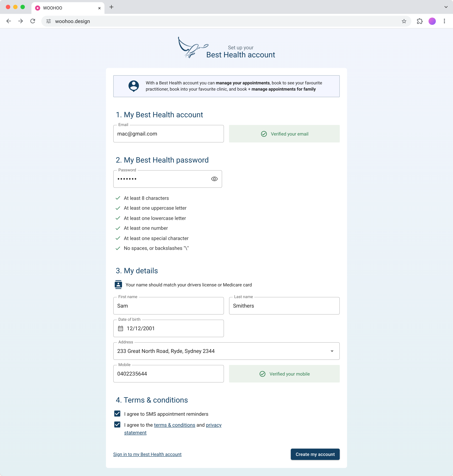
Task: Click 'At least one special character' requirement
Action: click(156, 238)
